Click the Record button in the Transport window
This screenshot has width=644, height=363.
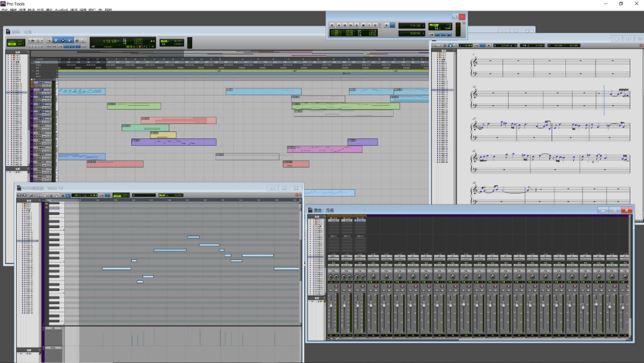coord(375,25)
